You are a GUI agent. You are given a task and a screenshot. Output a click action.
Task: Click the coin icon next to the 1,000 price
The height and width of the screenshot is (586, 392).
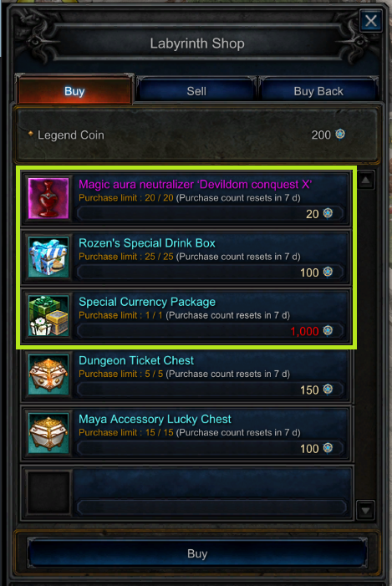click(328, 330)
